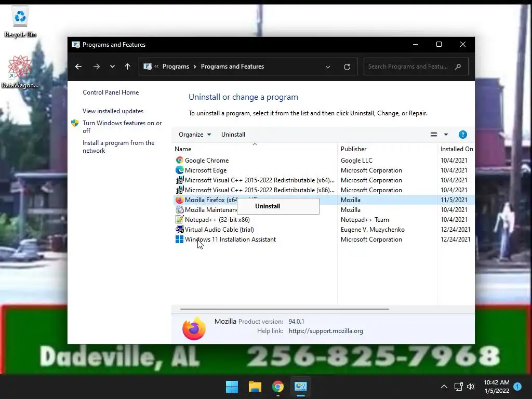Click Notepad++ Team publisher cell

point(365,220)
